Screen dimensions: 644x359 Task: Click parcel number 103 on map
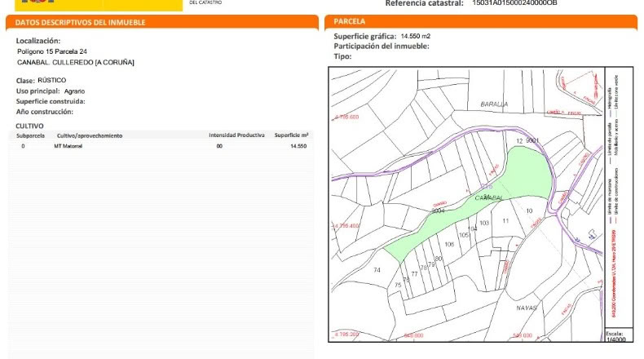coord(484,223)
